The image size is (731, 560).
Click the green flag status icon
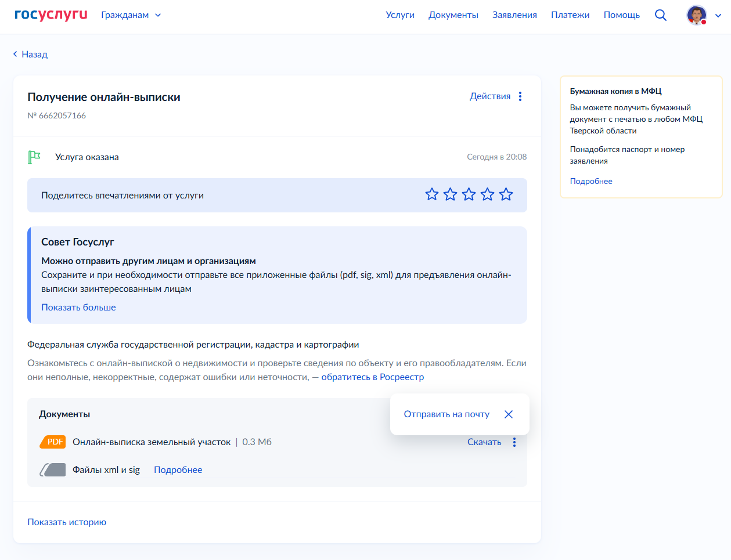pos(34,157)
